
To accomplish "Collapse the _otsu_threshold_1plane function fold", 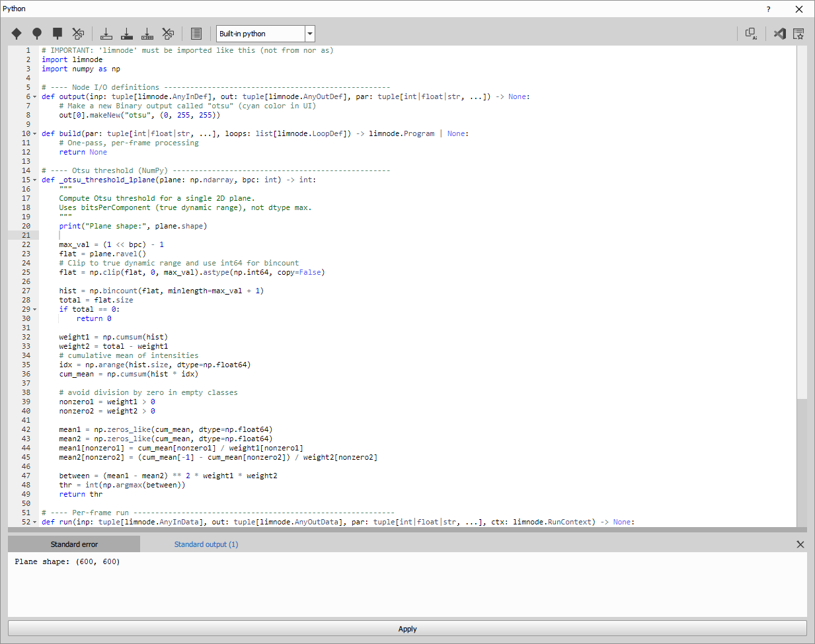I will [35, 179].
